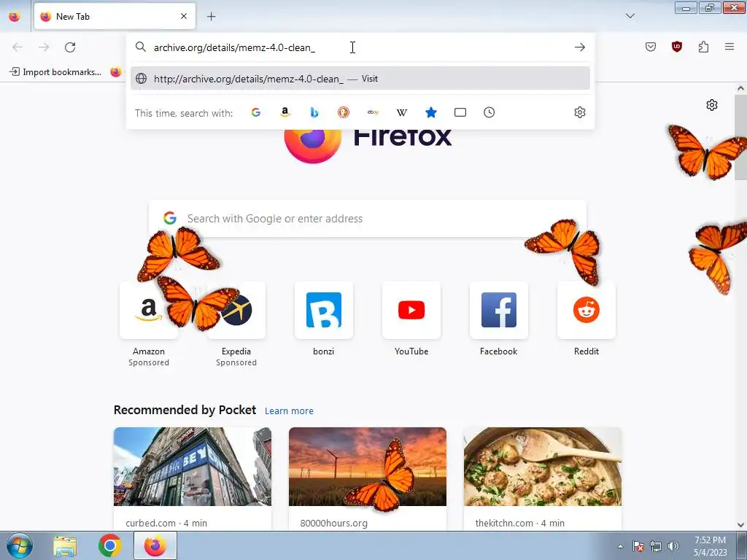Open the 80000hours.org article card

tap(368, 478)
